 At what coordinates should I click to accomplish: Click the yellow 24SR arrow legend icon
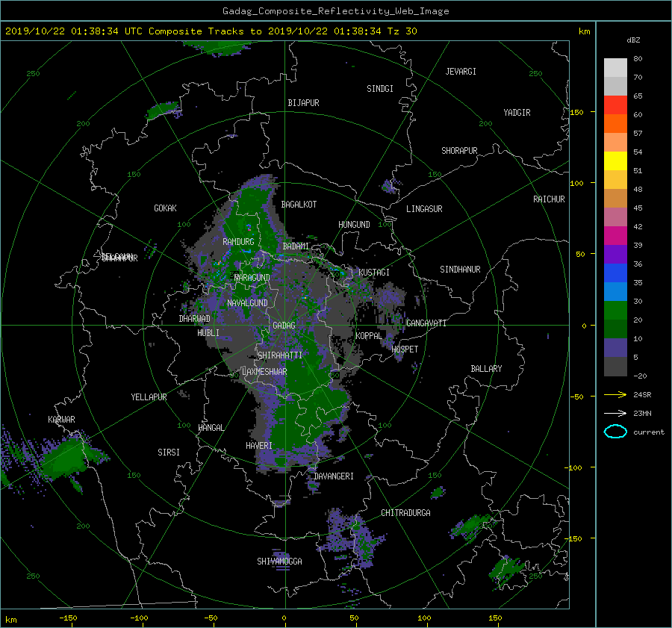pyautogui.click(x=615, y=394)
